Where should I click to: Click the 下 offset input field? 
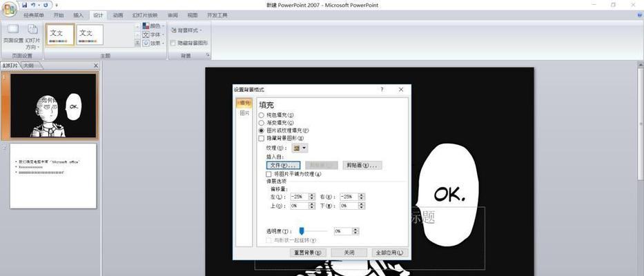point(349,206)
